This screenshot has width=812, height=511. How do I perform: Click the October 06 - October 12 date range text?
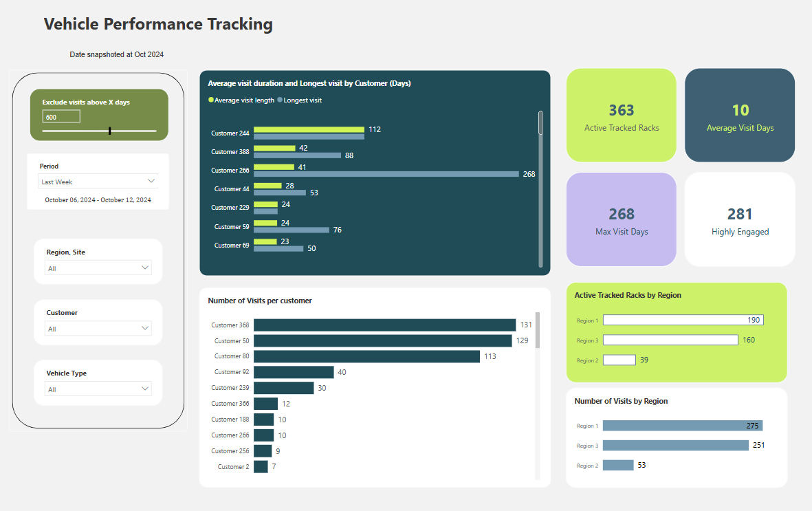pos(98,200)
